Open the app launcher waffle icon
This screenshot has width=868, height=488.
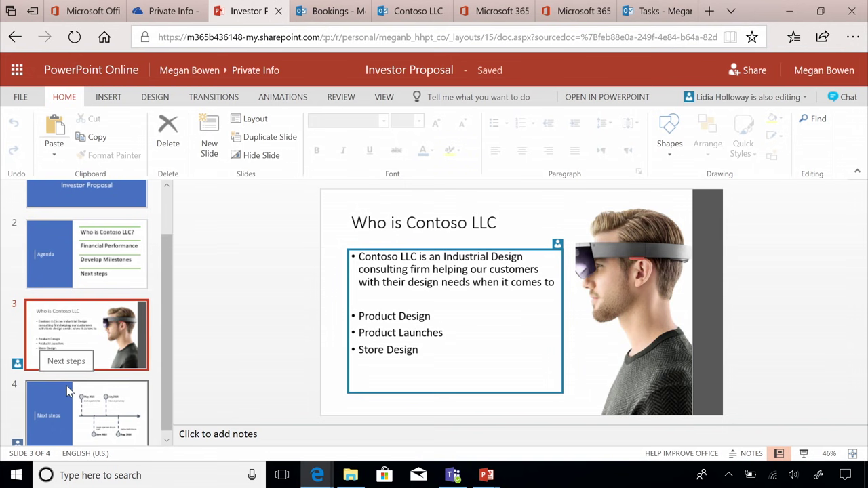point(17,70)
